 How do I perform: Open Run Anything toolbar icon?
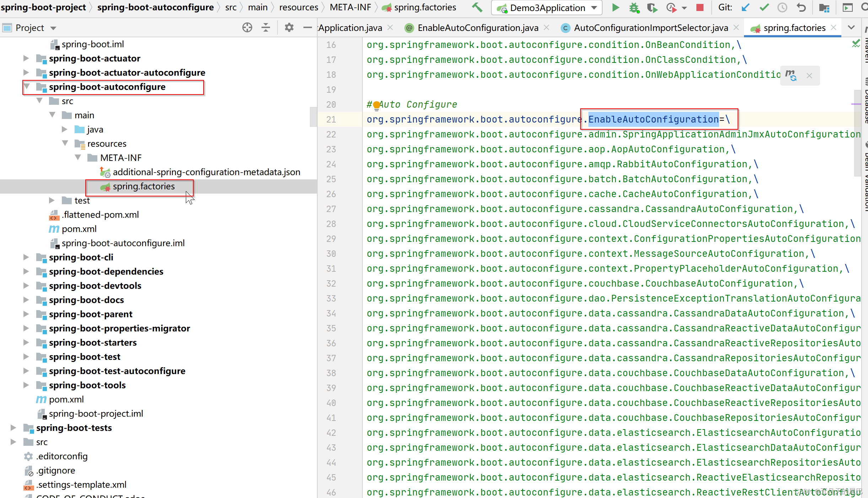[848, 7]
